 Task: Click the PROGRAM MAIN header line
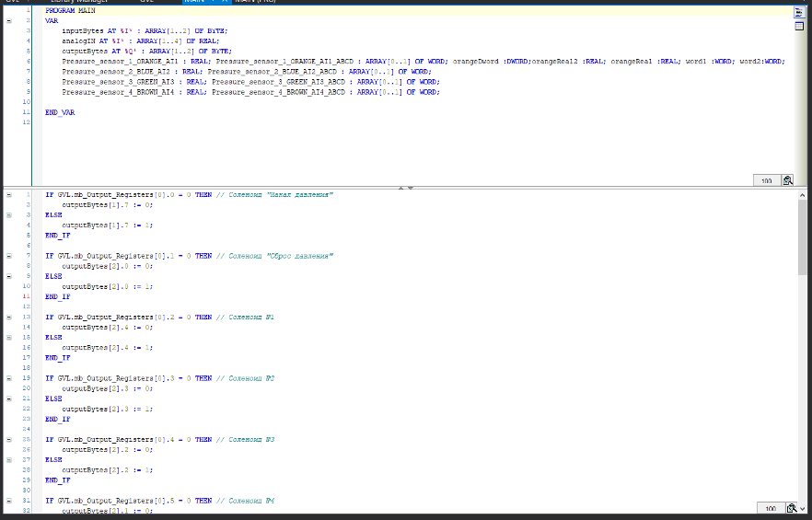(x=70, y=10)
